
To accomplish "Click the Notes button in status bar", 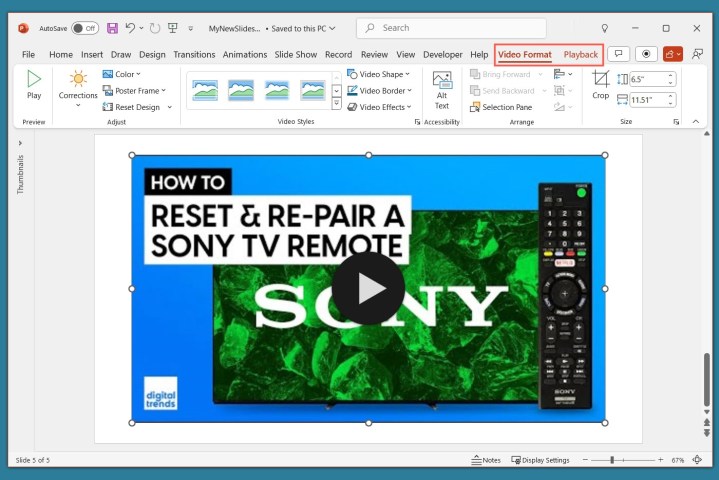I will pyautogui.click(x=486, y=460).
